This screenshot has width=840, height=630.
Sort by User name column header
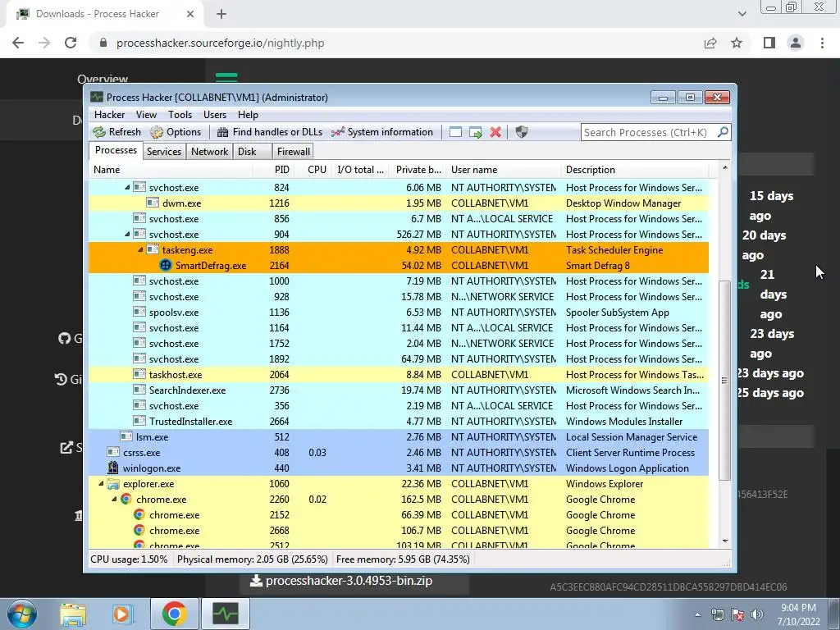(x=503, y=169)
